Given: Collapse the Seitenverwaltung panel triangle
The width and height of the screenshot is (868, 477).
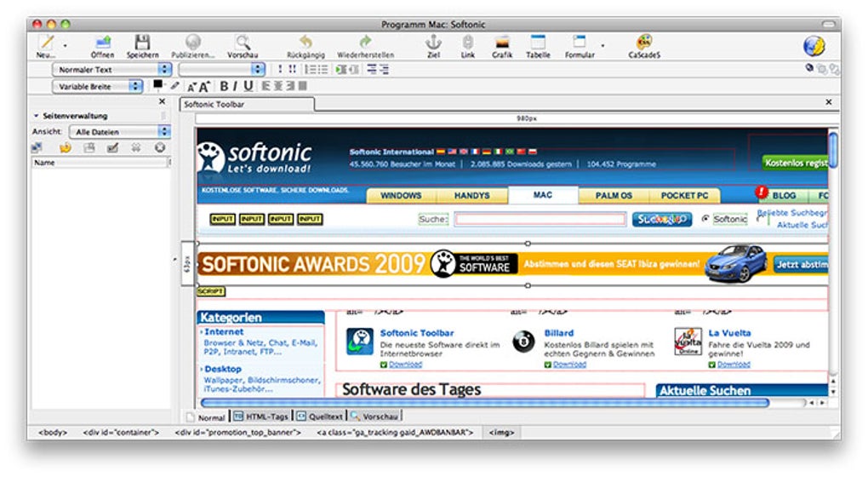Looking at the screenshot, I should 36,116.
